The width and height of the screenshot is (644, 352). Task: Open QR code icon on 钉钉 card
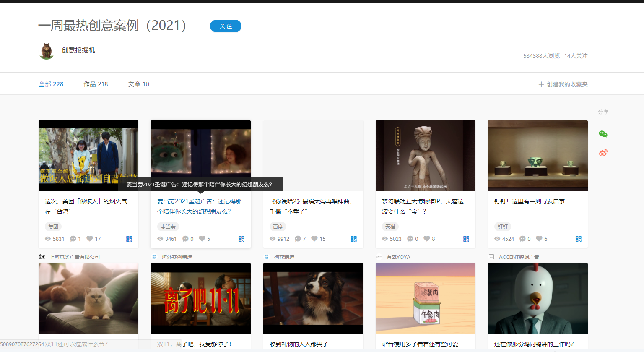[x=579, y=239]
